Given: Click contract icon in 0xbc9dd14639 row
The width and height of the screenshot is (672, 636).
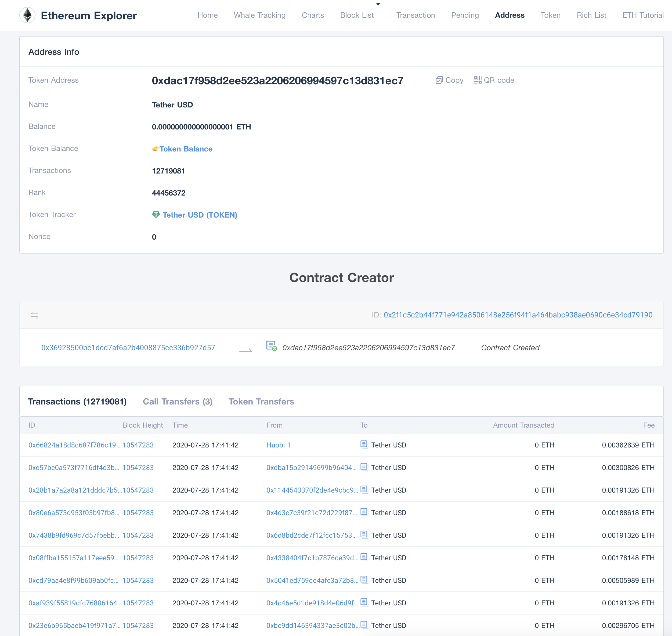Looking at the screenshot, I should [364, 624].
